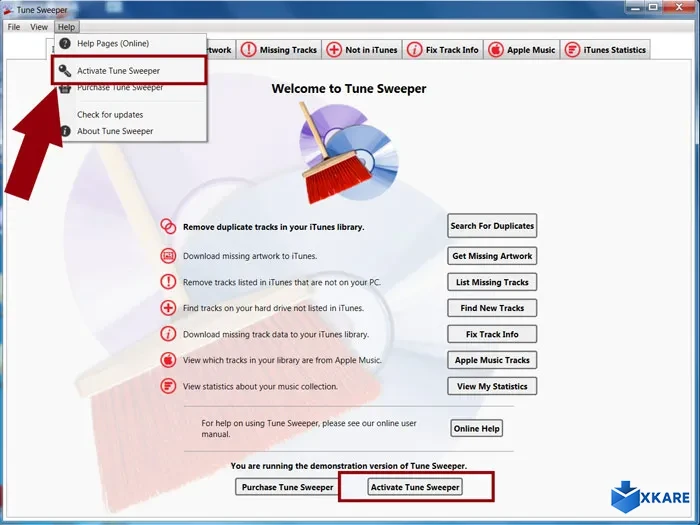Image resolution: width=700 pixels, height=525 pixels.
Task: Click the Apple Music Tracks button
Action: [492, 360]
